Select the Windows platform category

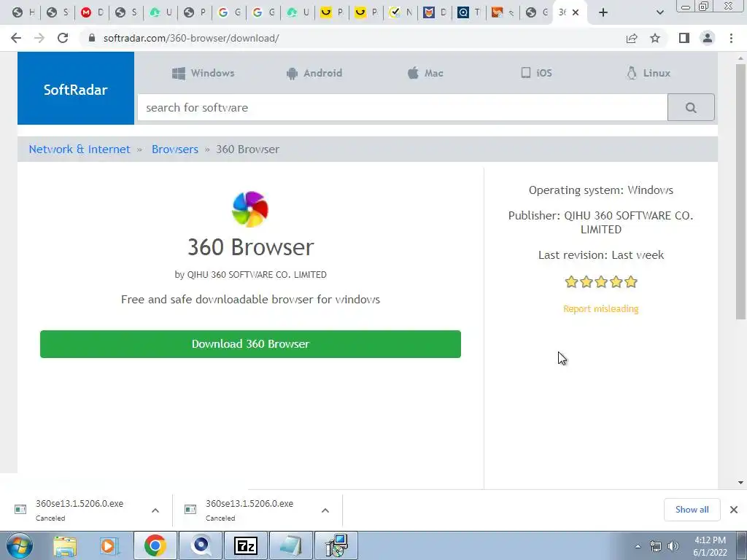[x=203, y=73]
